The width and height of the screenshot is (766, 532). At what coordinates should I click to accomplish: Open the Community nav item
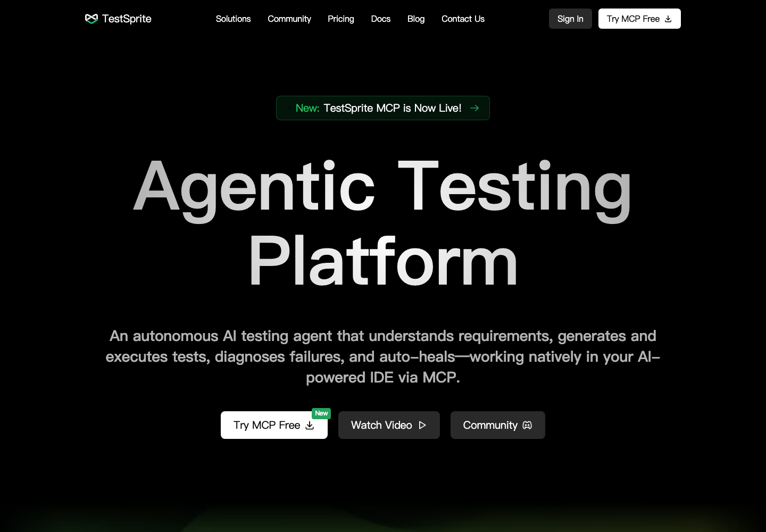click(289, 19)
